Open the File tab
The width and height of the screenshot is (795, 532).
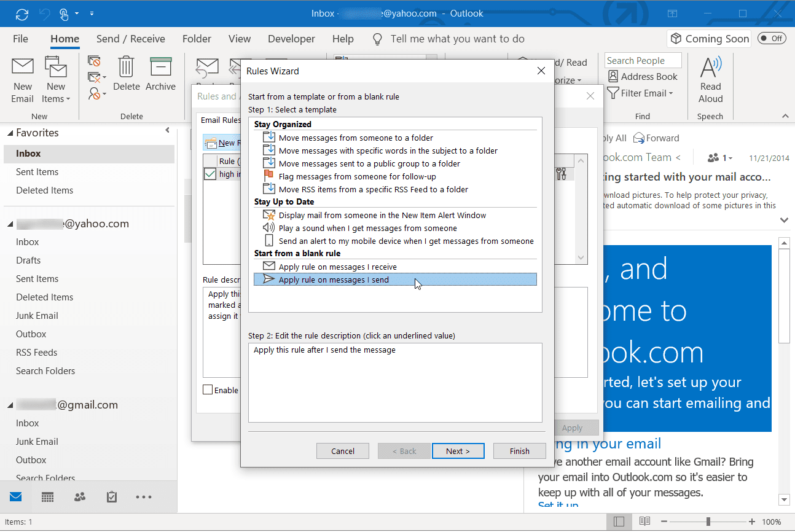(x=20, y=39)
